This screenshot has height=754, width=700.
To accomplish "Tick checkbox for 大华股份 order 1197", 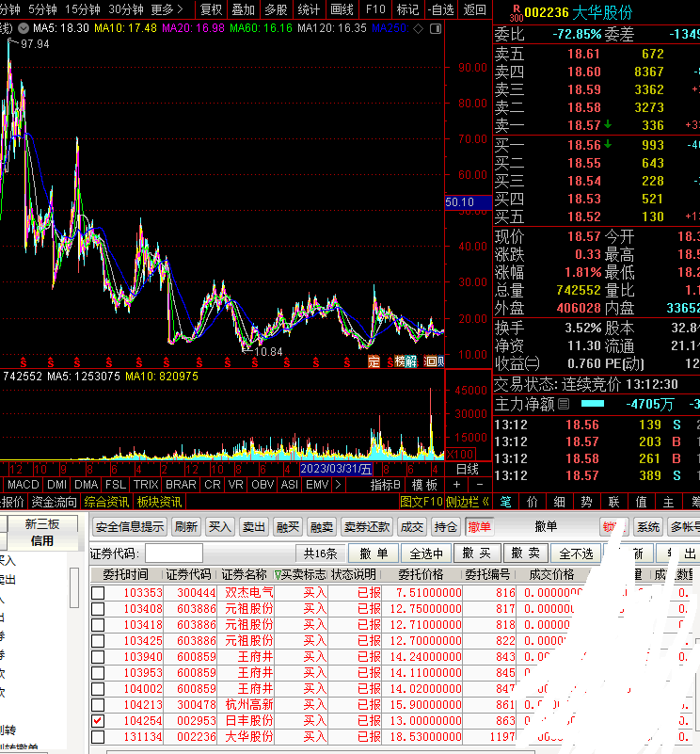I will [x=98, y=737].
